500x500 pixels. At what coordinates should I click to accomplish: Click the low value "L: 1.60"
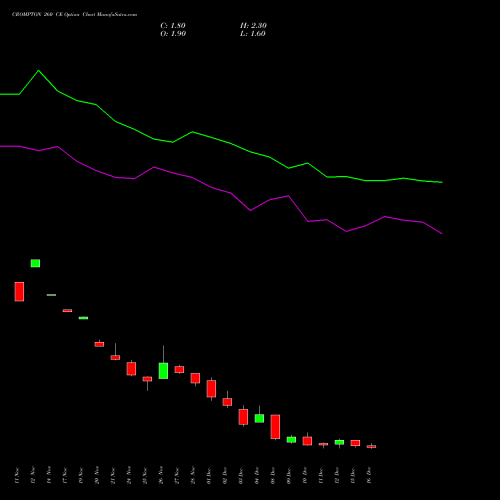click(x=253, y=34)
